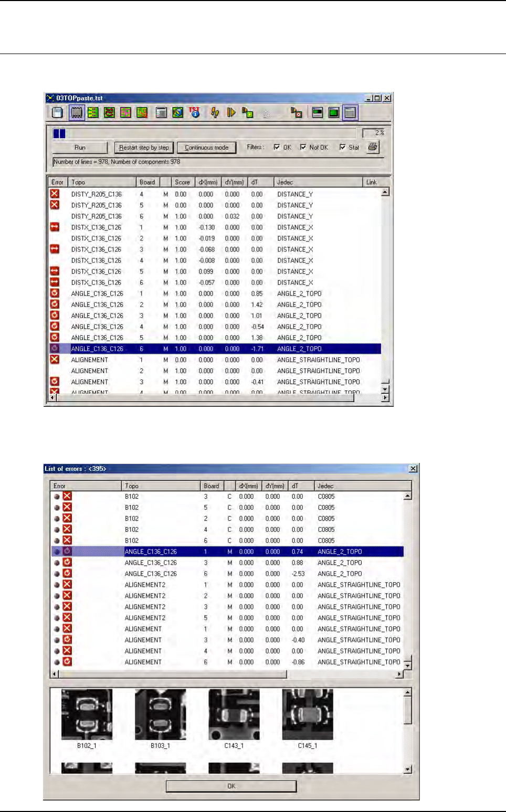Click the step icon with green square

coord(248,112)
